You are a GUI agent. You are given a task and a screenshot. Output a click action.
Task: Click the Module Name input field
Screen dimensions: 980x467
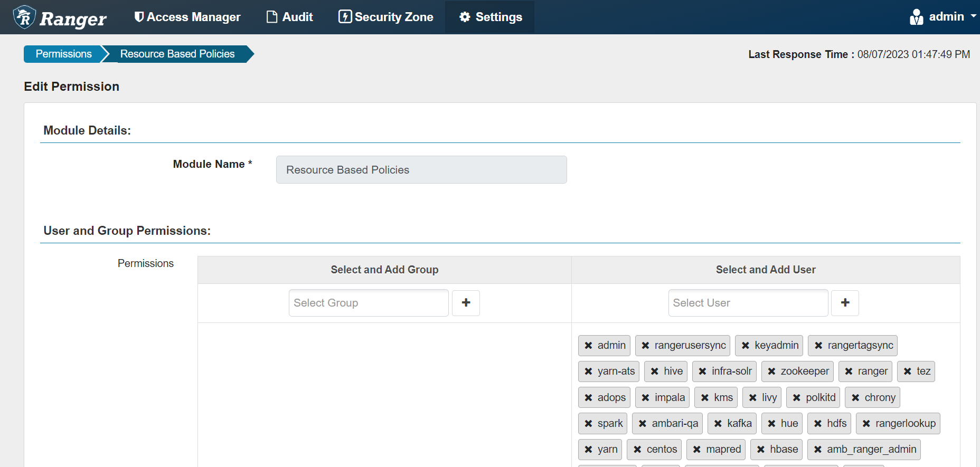click(421, 170)
